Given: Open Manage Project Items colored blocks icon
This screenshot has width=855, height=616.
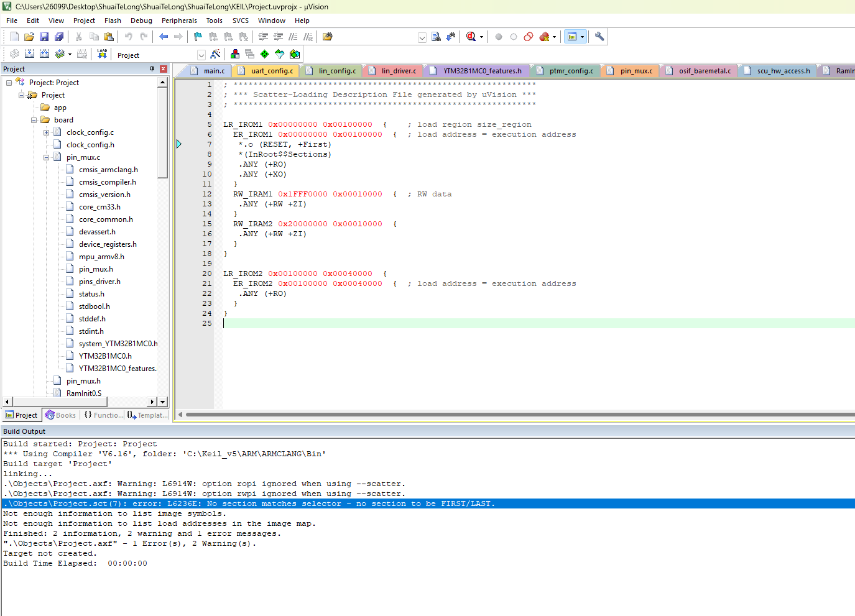Looking at the screenshot, I should pyautogui.click(x=234, y=54).
